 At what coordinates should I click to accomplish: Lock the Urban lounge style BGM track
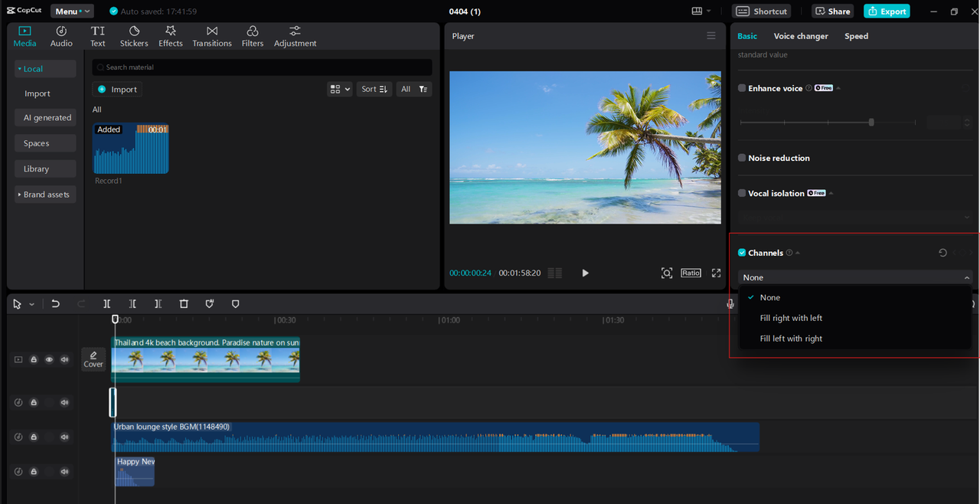34,437
